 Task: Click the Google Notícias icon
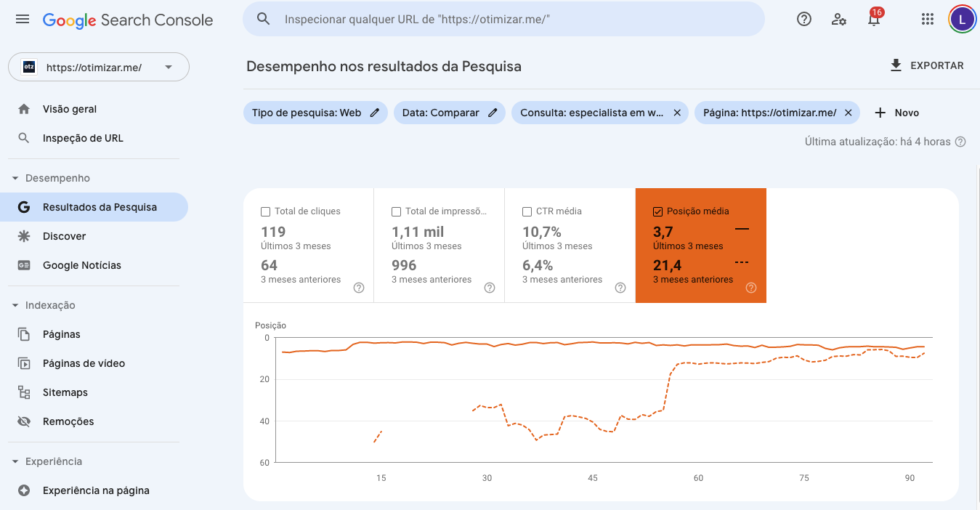24,265
